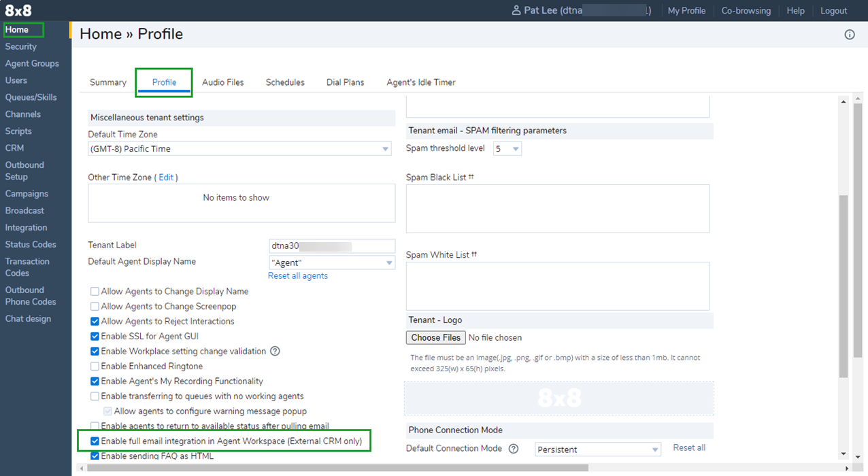The height and width of the screenshot is (476, 868).
Task: Open the Spam threshold level dropdown
Action: (x=507, y=148)
